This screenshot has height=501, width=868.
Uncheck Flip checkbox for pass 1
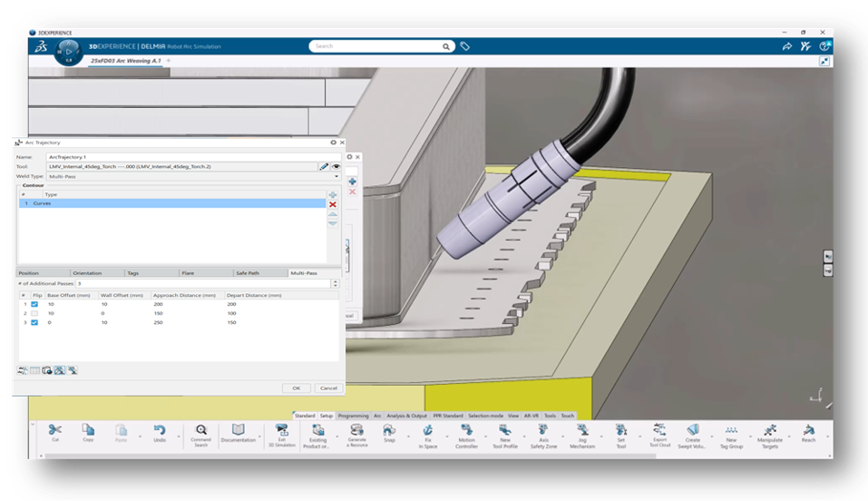coord(34,304)
